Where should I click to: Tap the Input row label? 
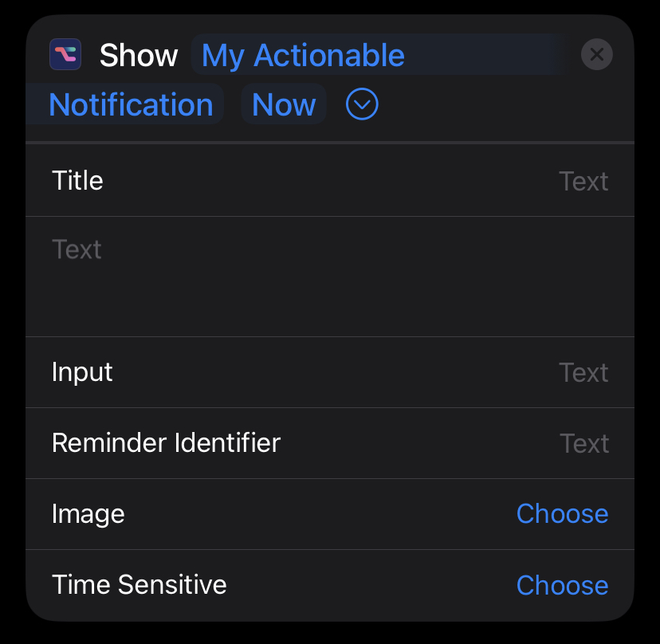pyautogui.click(x=82, y=372)
